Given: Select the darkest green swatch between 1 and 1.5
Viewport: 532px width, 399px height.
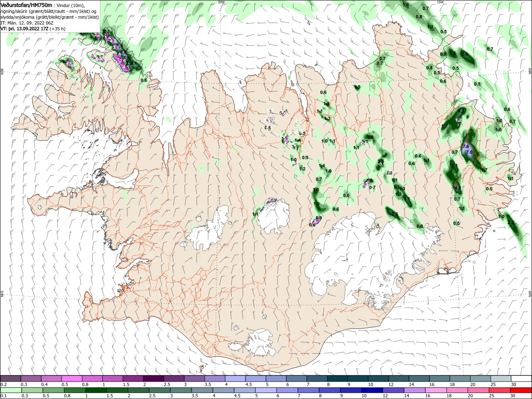Looking at the screenshot, I should (x=96, y=390).
